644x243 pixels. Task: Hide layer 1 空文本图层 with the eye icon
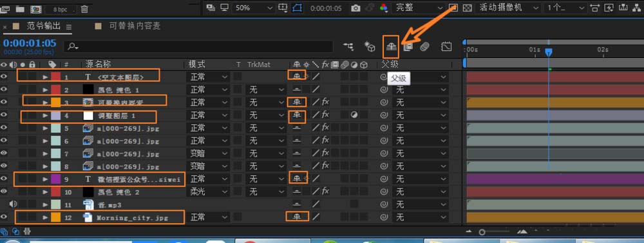coord(4,77)
